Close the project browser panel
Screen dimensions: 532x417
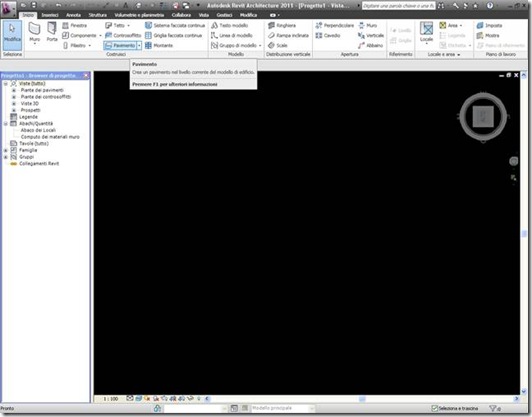(86, 75)
